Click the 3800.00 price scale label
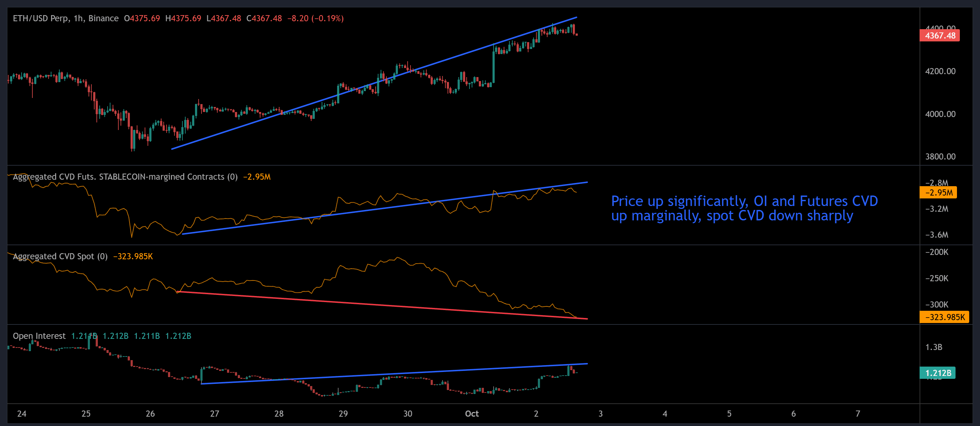This screenshot has width=980, height=426. [940, 157]
